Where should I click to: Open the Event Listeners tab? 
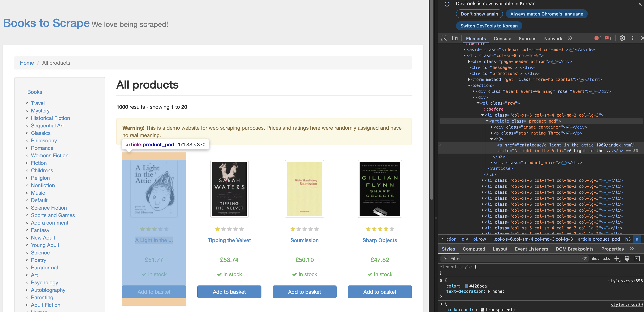click(x=531, y=249)
